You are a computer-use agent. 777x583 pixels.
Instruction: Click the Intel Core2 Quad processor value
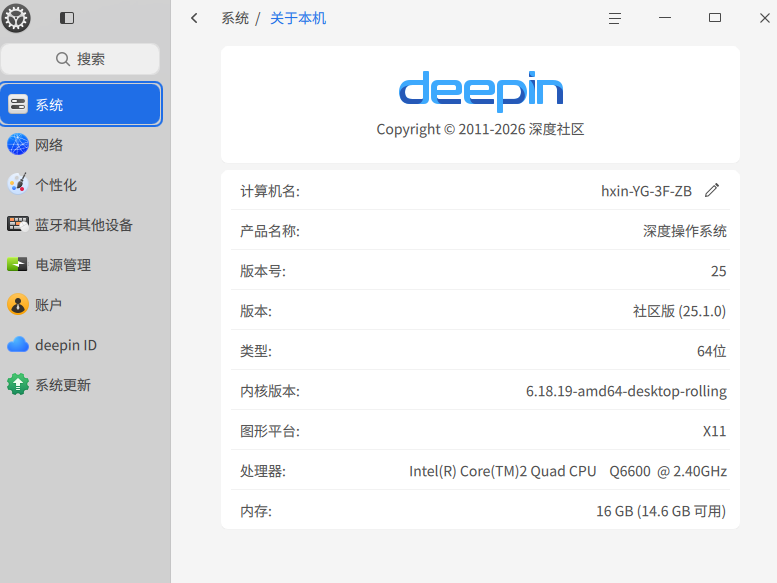click(x=568, y=471)
